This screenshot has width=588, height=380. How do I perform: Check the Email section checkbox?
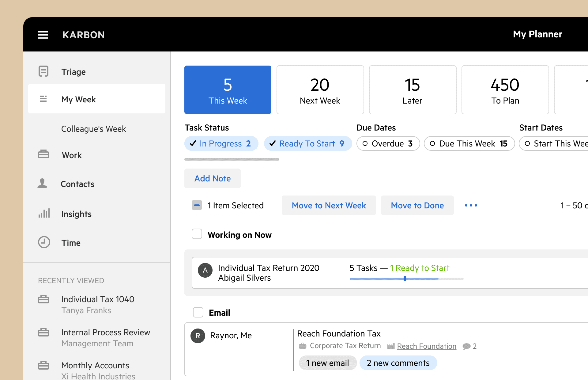[198, 313]
